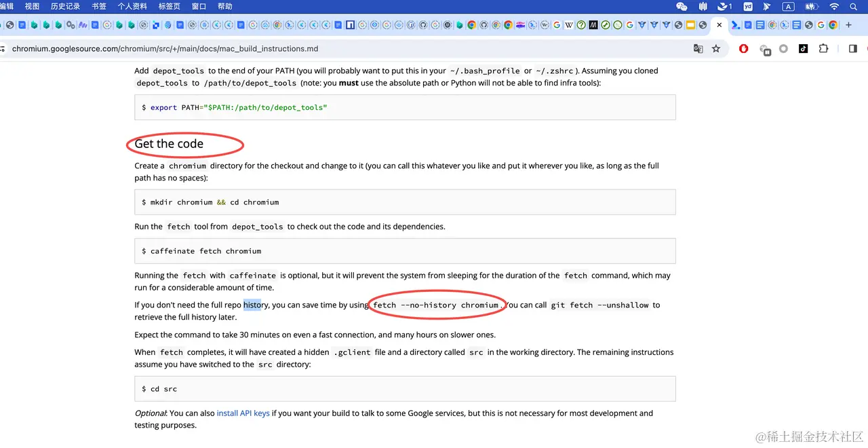Close the current active tab

pos(719,25)
